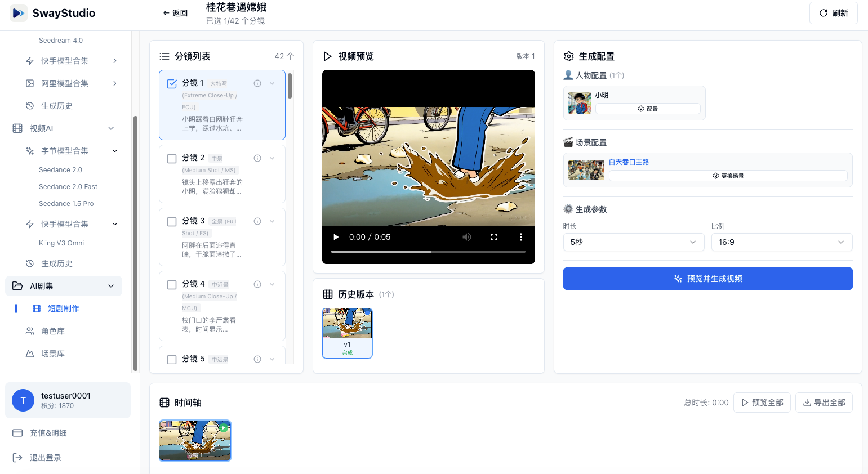Click 导出全部 button
Viewport: 868px width, 474px height.
[824, 403]
